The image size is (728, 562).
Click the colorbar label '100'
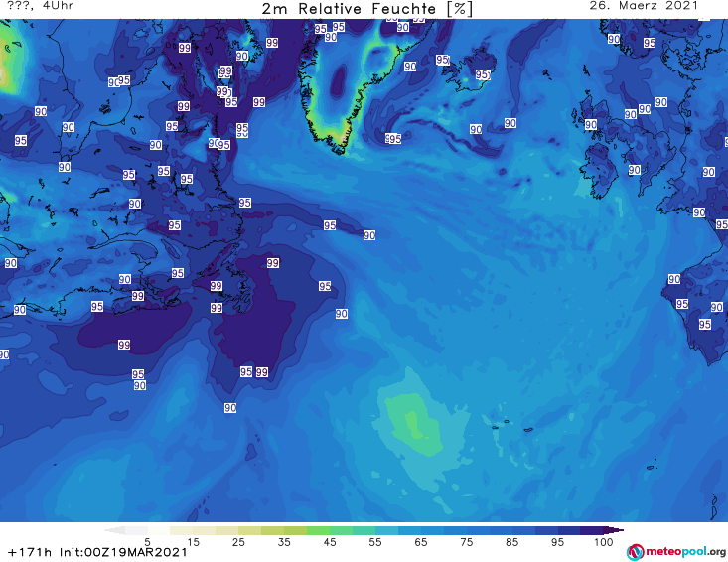coord(604,542)
